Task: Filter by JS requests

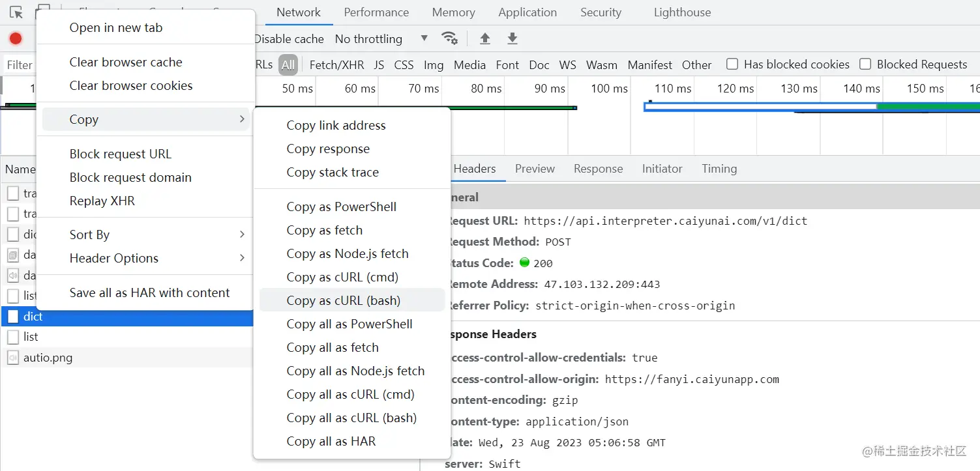Action: pyautogui.click(x=379, y=64)
